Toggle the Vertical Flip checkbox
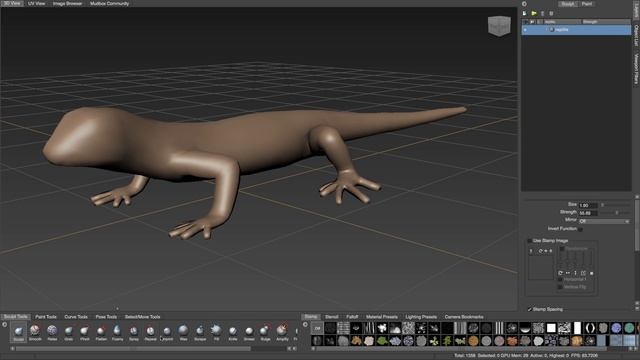 point(560,287)
